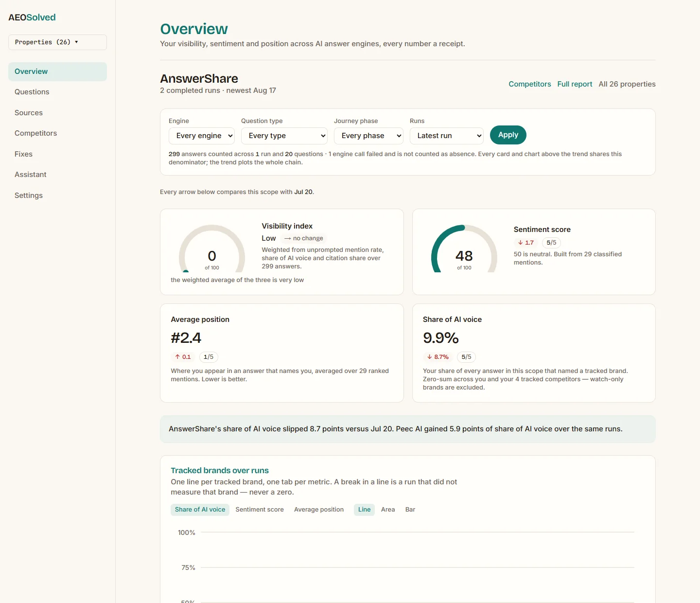This screenshot has width=700, height=603.
Task: Click the #2.4 average position value
Action: click(x=186, y=337)
